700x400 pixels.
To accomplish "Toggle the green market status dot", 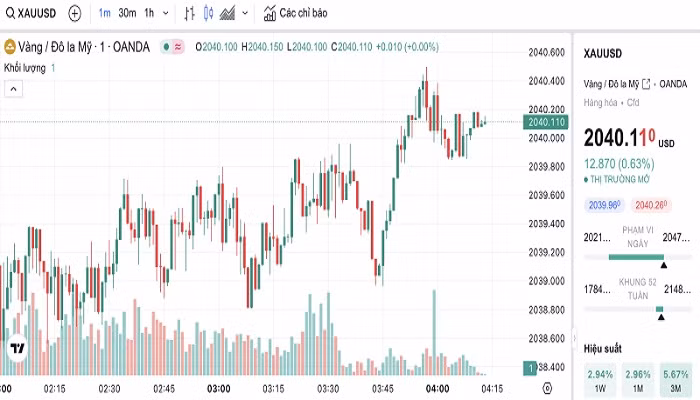I will click(x=167, y=47).
